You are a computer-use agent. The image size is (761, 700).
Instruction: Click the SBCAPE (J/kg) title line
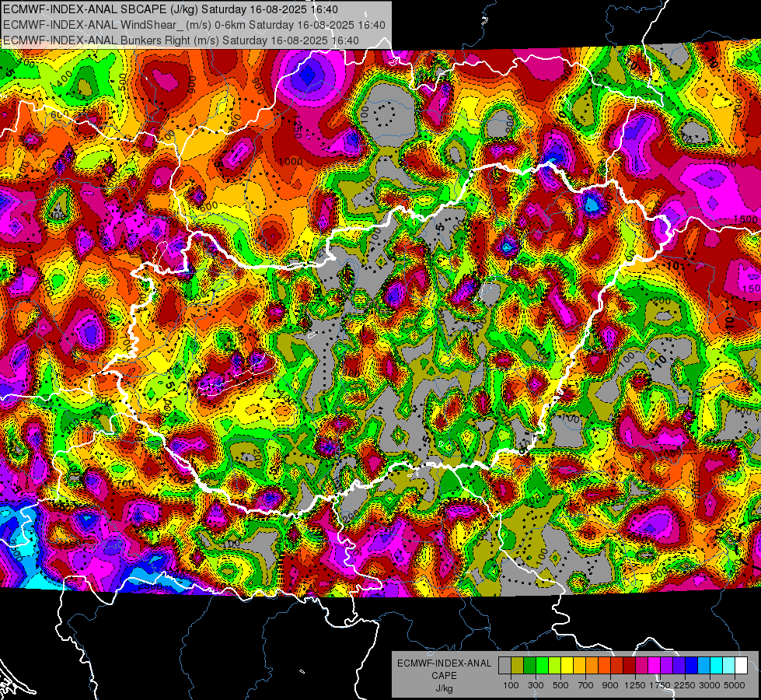(170, 9)
